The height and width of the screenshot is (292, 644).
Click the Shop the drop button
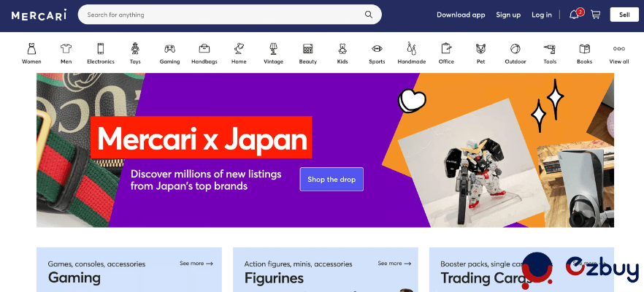331,179
